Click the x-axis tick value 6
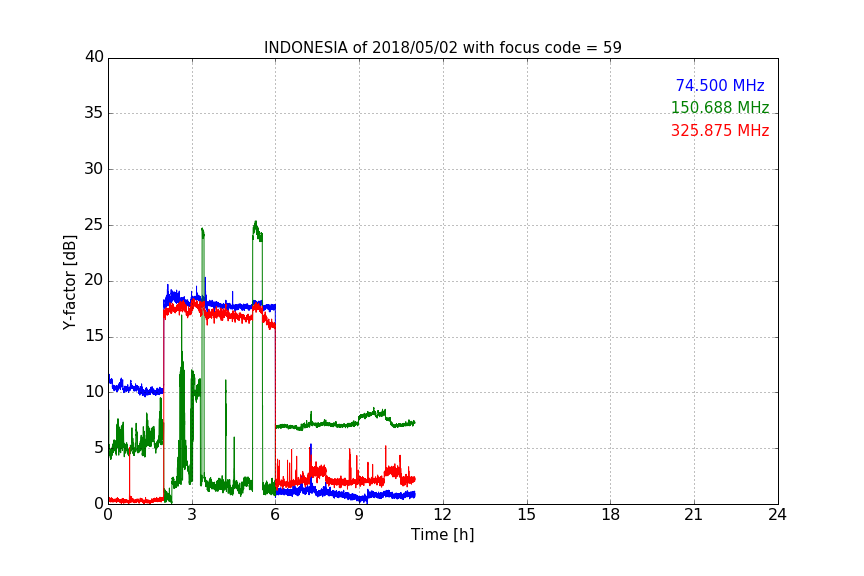This screenshot has height=576, width=864. coord(276,515)
